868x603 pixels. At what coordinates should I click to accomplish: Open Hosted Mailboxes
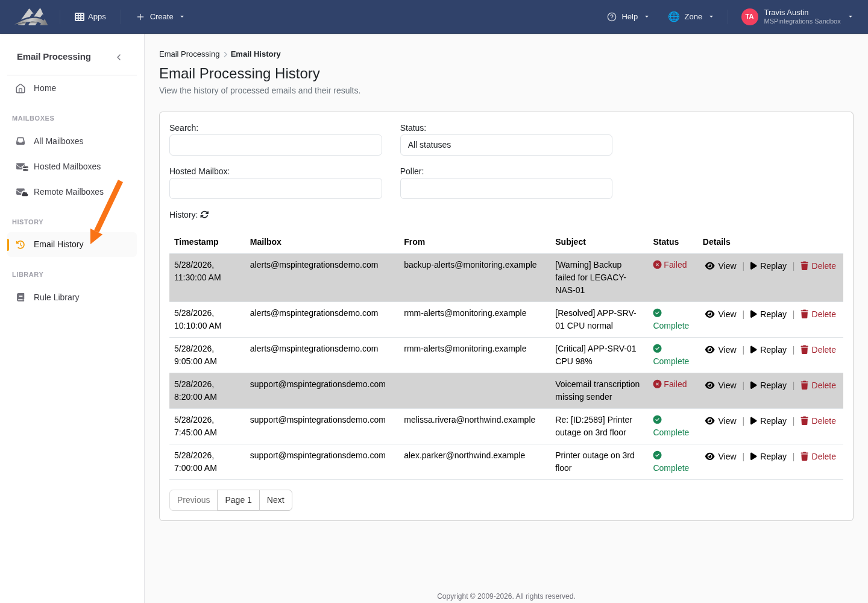72,166
